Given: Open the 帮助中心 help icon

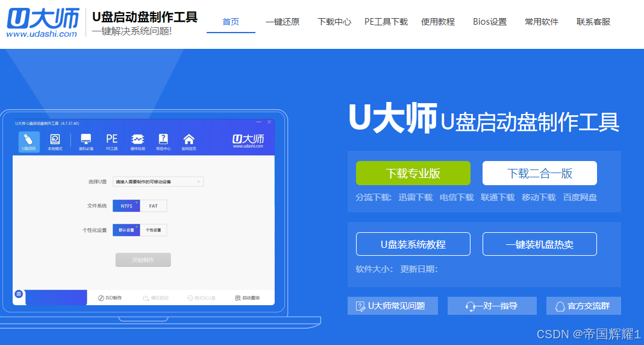Looking at the screenshot, I should tap(163, 142).
